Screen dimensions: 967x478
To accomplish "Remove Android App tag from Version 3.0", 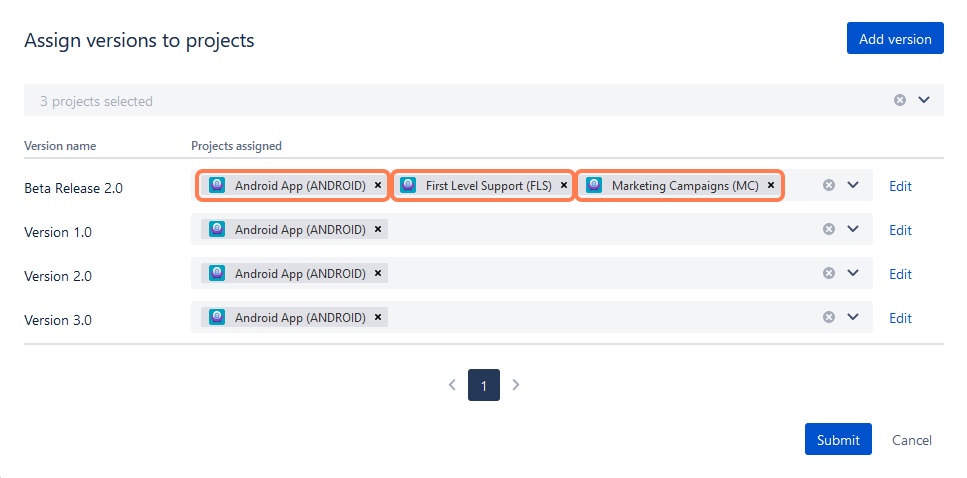I will (x=377, y=317).
